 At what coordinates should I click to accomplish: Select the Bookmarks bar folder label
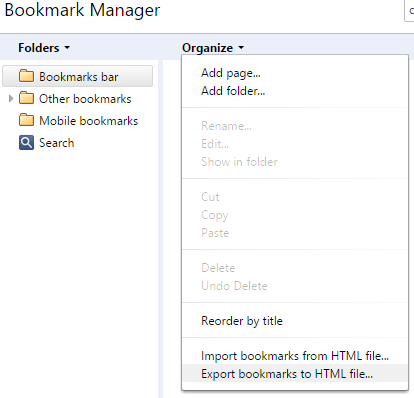click(x=79, y=77)
